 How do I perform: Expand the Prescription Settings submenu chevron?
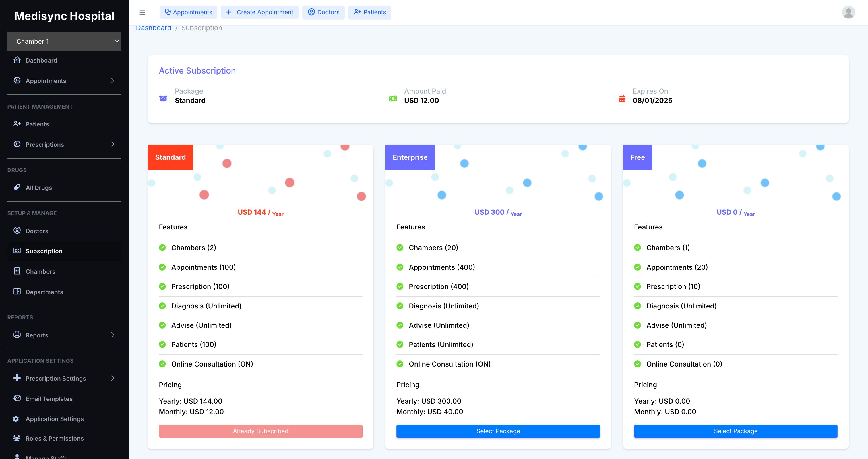tap(113, 378)
